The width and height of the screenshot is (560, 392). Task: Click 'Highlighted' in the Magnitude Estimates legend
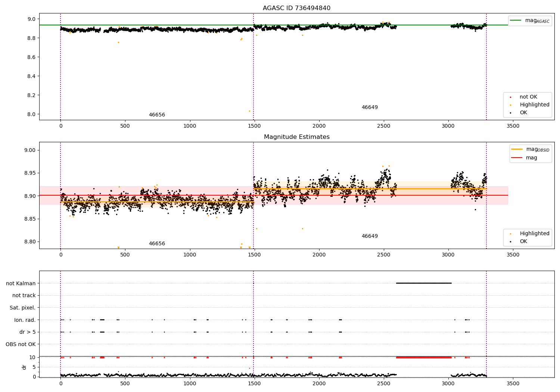tap(534, 234)
